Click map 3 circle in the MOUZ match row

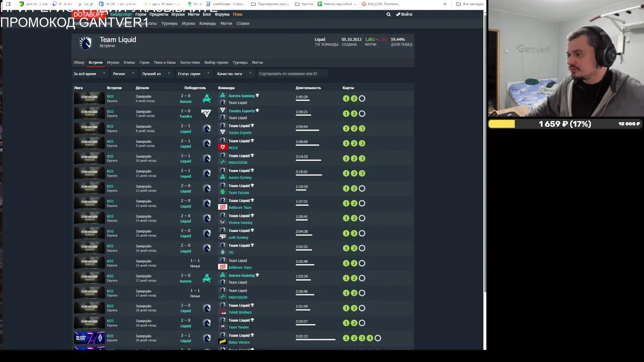(362, 143)
